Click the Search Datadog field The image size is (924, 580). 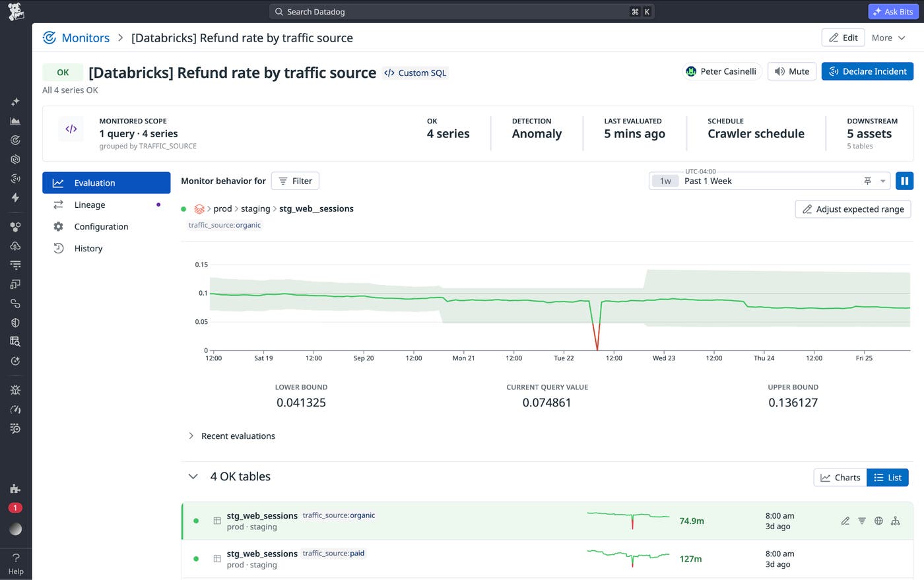coord(462,11)
